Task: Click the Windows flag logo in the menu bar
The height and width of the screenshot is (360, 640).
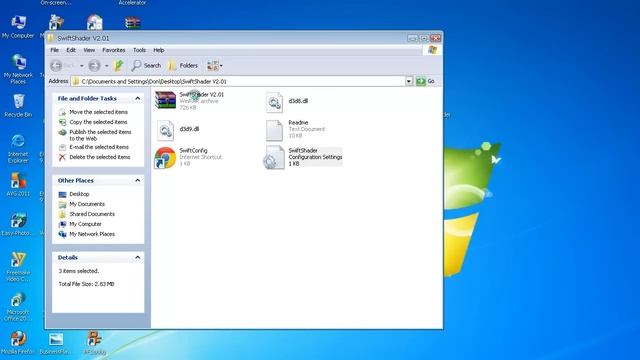Action: [432, 50]
